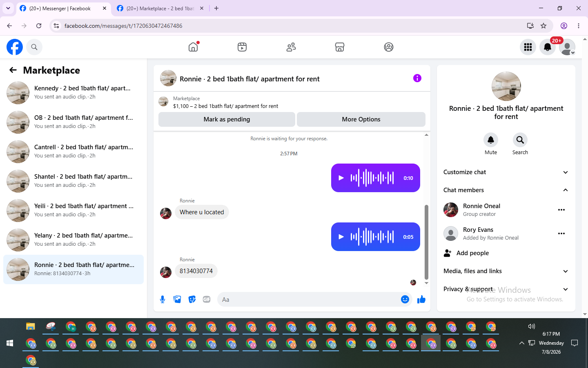Play the 0:10 audio clip
Screen dimensions: 588x368
point(341,178)
